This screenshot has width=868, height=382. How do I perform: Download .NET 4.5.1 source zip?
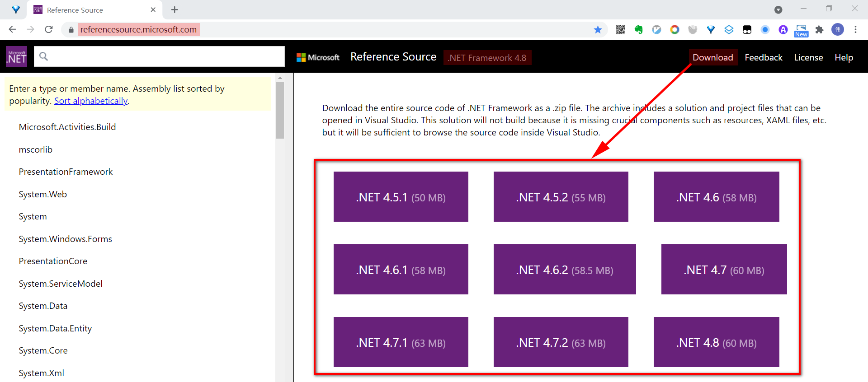(x=401, y=196)
